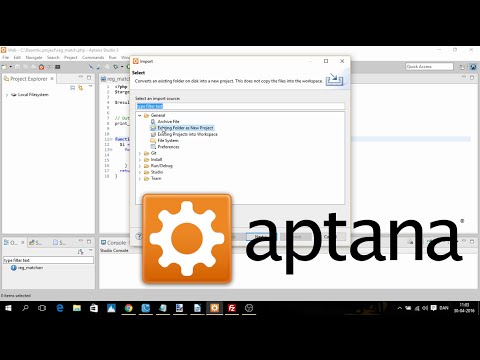The height and width of the screenshot is (360, 480).
Task: Close the Outline view tab
Action: pyautogui.click(x=23, y=242)
